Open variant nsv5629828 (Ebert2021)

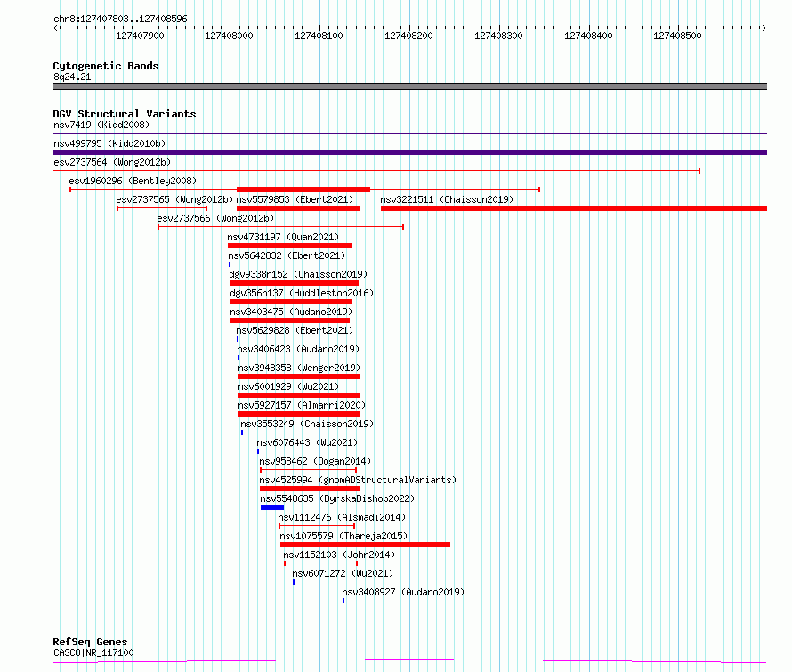295,330
